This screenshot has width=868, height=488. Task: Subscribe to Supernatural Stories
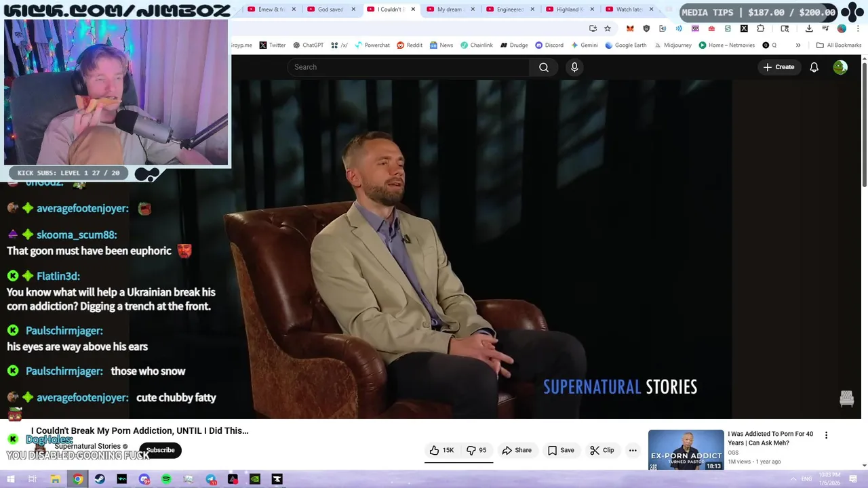pyautogui.click(x=160, y=450)
